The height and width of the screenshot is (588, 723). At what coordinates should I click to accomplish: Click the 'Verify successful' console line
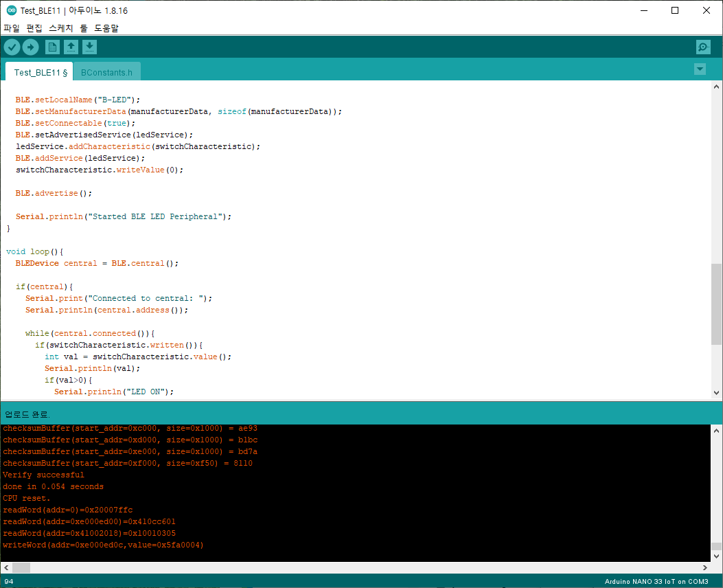tap(43, 475)
